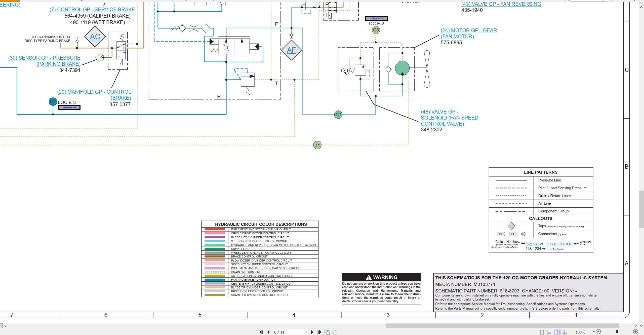Viewport: 644px width, 335px height.
Task: Click part number 575-6895
Action: click(451, 43)
